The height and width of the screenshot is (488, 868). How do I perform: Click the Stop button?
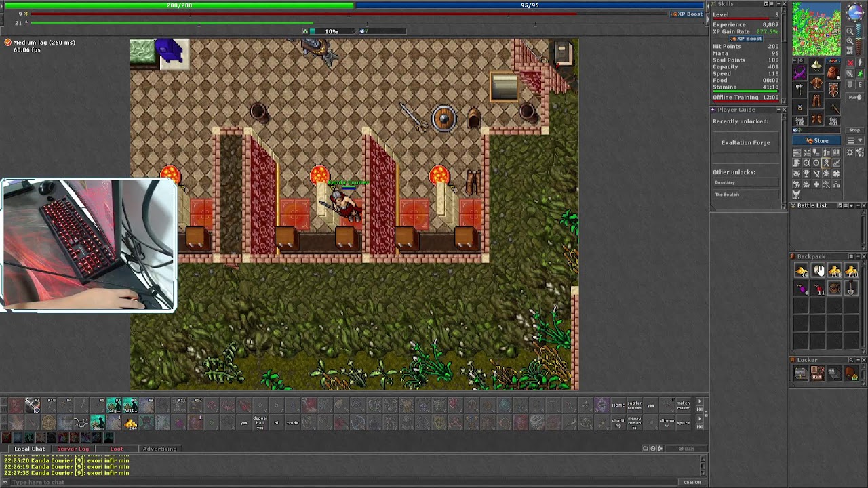click(x=855, y=130)
